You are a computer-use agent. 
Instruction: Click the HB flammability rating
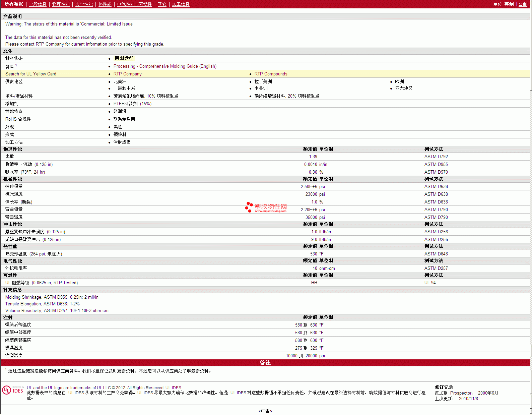tap(314, 283)
